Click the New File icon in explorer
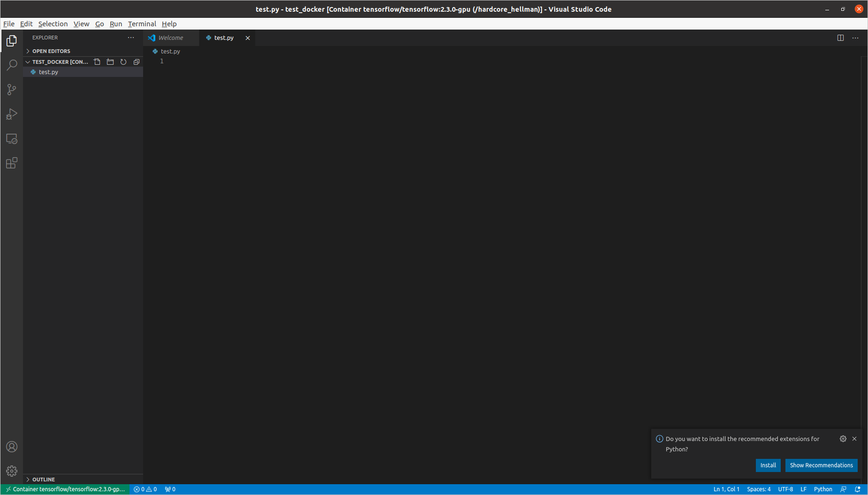 tap(97, 62)
